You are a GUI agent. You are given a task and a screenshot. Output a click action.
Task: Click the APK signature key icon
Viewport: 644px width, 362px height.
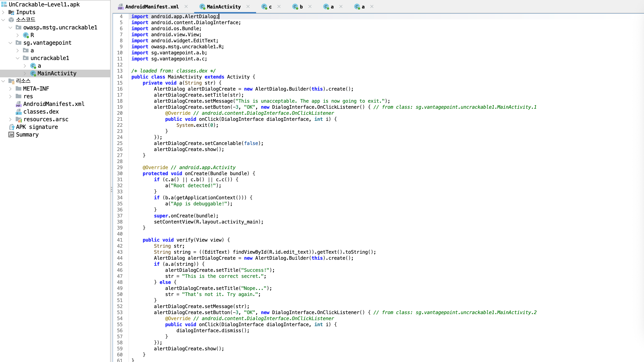coord(11,127)
